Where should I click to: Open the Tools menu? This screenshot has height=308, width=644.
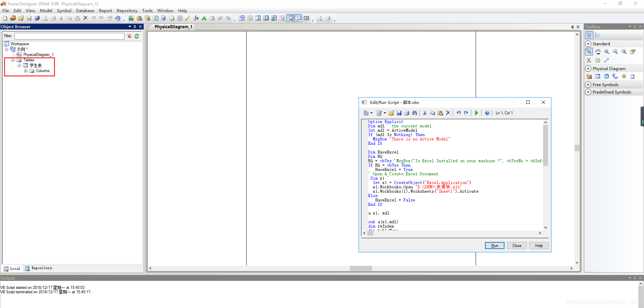[147, 11]
